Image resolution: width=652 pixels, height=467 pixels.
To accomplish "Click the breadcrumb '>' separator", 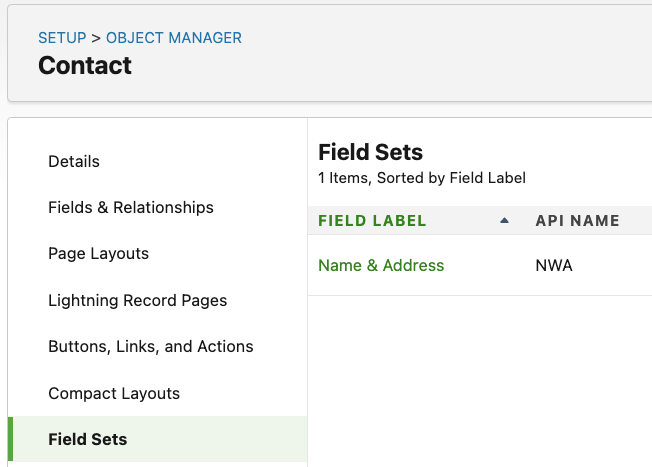I will [96, 38].
